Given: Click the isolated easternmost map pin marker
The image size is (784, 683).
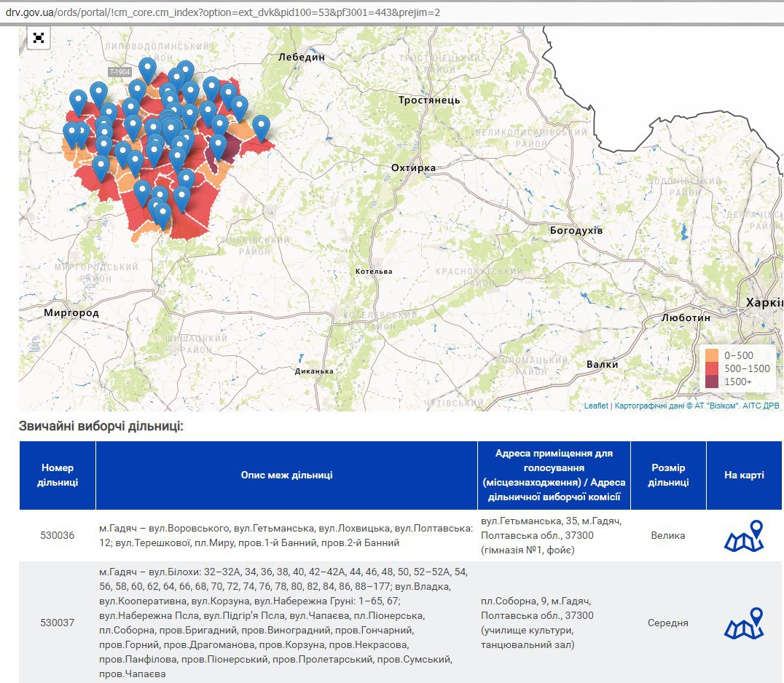Looking at the screenshot, I should pos(261,128).
